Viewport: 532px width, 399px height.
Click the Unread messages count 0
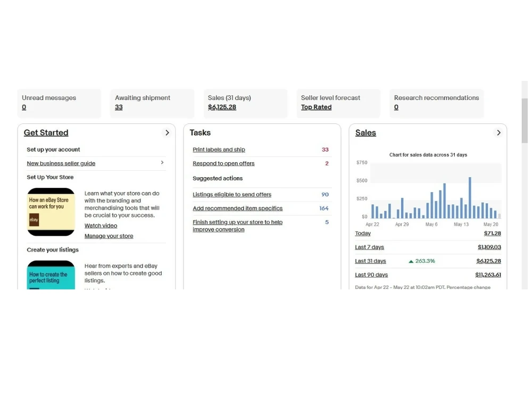click(24, 107)
